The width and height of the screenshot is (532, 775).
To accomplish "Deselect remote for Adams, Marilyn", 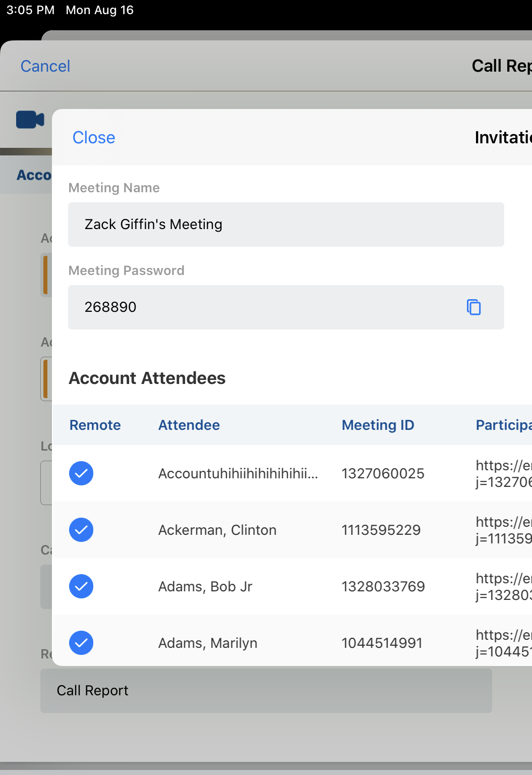I will [x=81, y=643].
